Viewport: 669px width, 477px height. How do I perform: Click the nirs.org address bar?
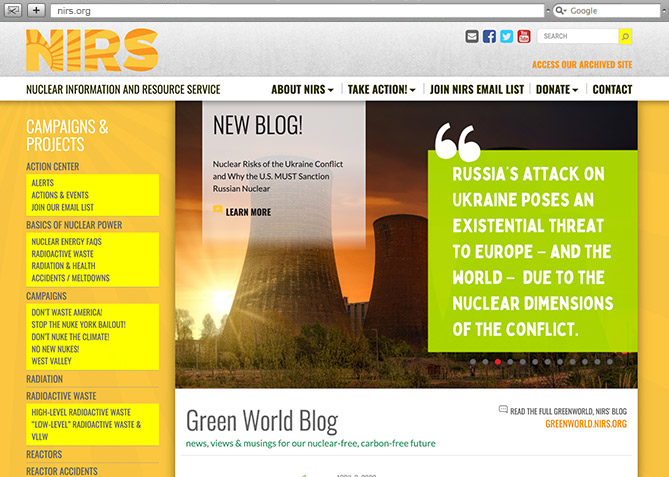297,11
